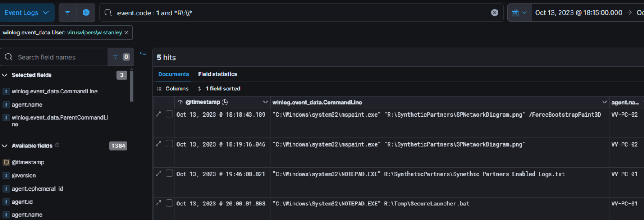Click VV-PC-02 cell in the first row
This screenshot has height=220, width=644.
point(624,115)
